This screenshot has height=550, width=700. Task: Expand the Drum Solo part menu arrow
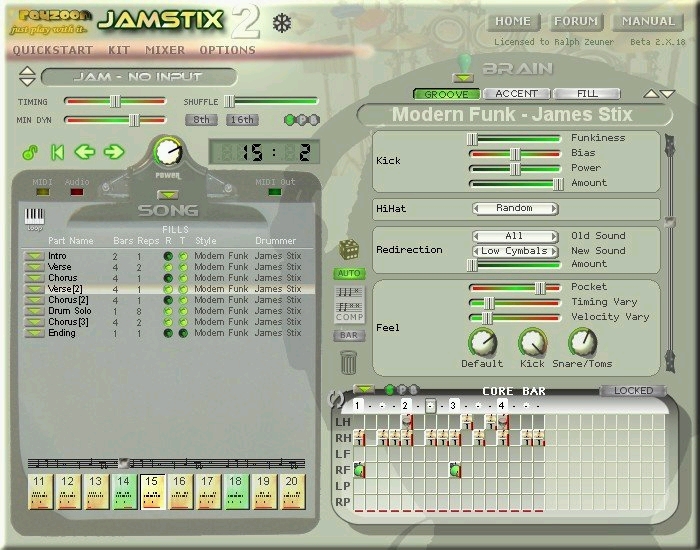34,311
